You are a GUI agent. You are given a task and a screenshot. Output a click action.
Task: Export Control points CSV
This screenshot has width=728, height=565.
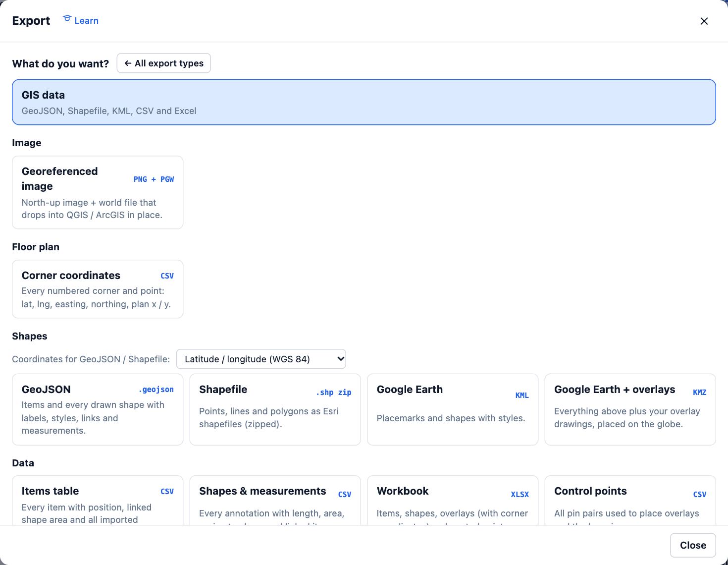[x=630, y=501]
